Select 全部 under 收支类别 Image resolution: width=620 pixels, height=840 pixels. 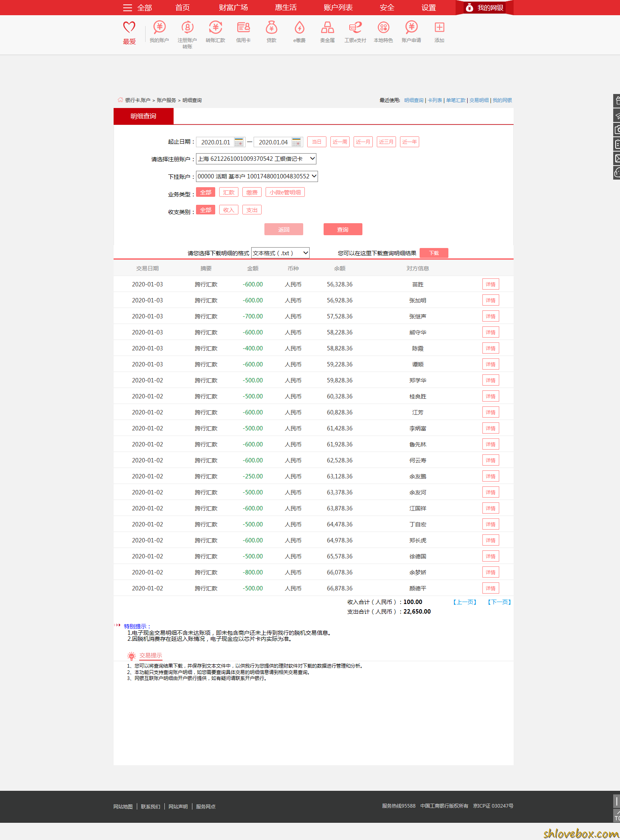pyautogui.click(x=206, y=210)
